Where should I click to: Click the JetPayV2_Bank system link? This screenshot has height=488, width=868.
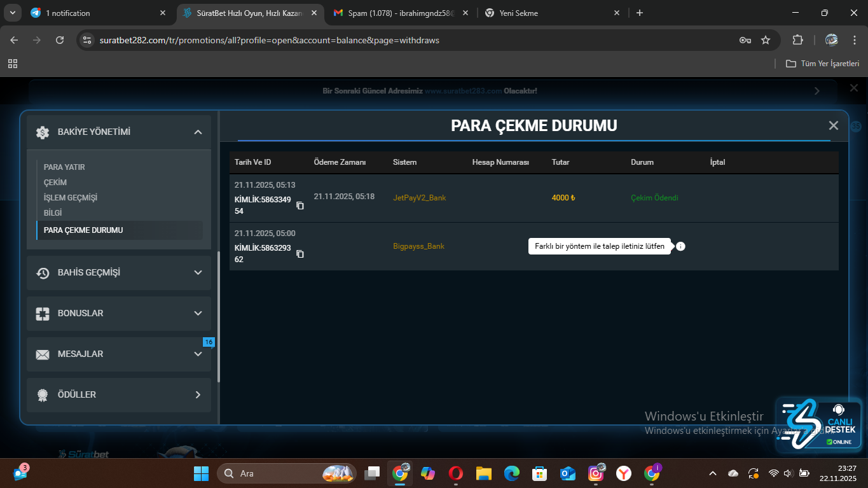click(420, 198)
